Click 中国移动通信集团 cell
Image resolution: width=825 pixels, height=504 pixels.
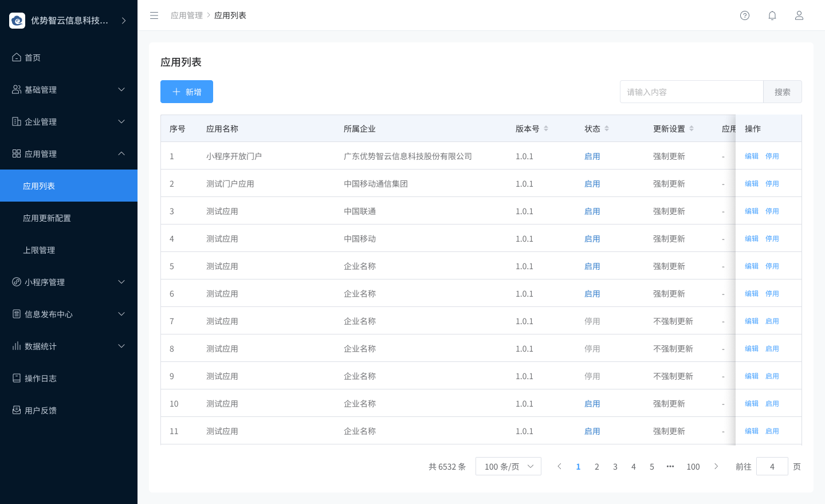[x=376, y=183]
